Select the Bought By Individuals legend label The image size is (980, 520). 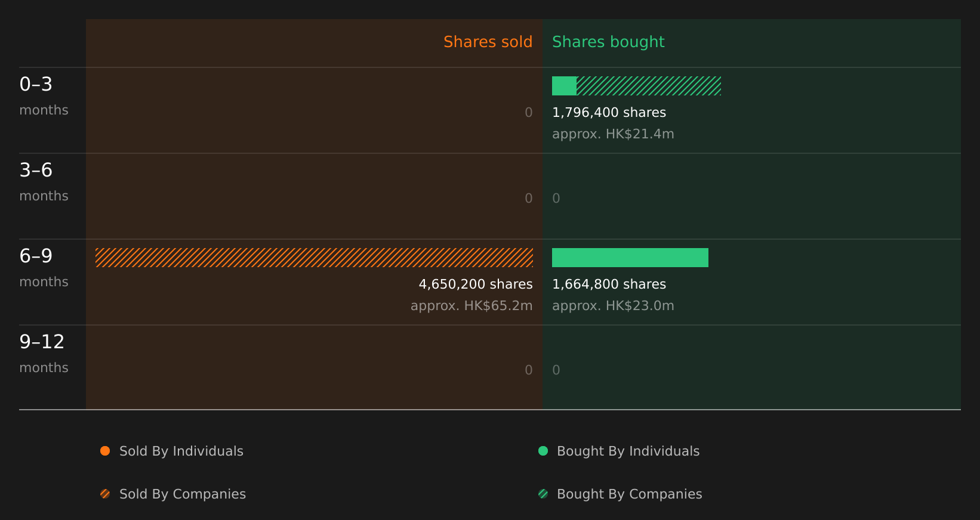pyautogui.click(x=628, y=451)
